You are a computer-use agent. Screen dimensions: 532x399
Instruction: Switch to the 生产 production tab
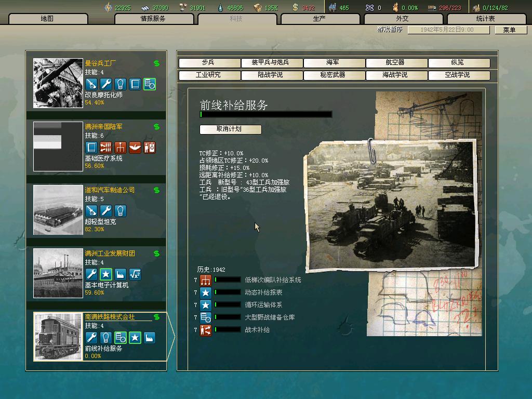click(320, 19)
